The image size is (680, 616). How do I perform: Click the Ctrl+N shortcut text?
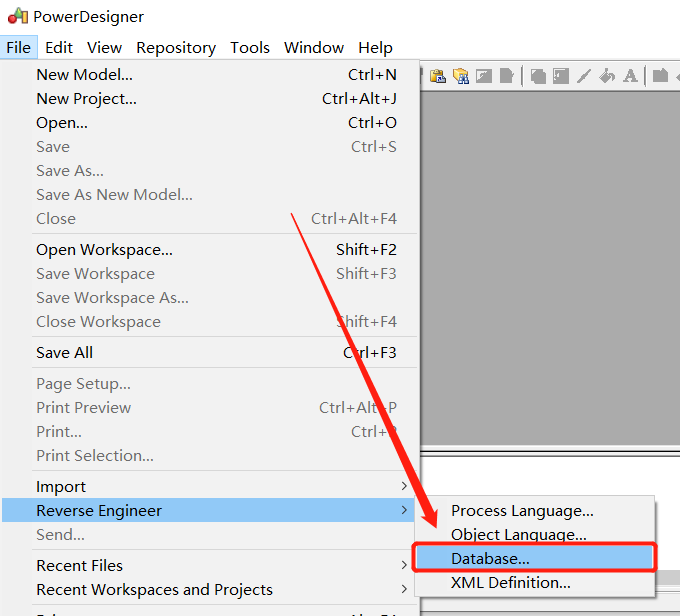tap(372, 75)
